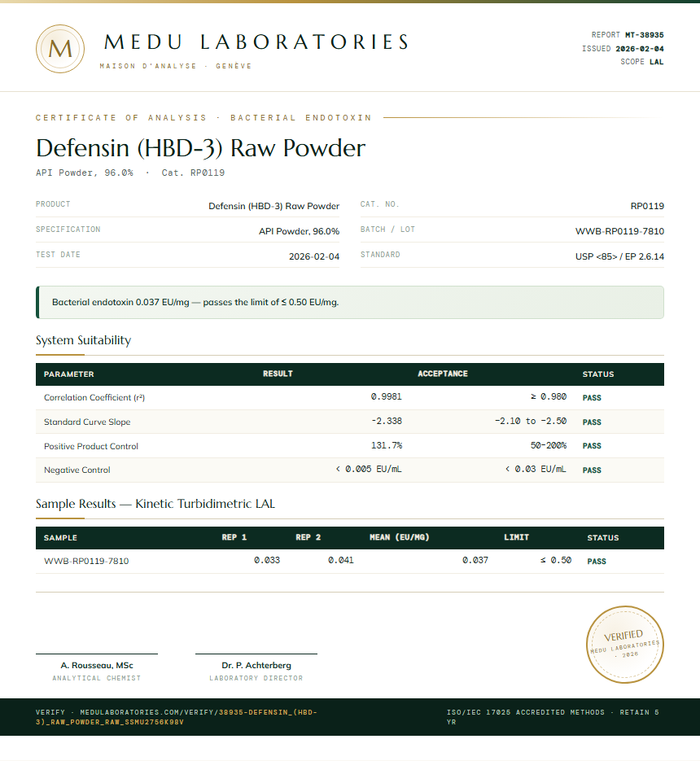
Task: Click the Positive Product Control row label
Action: click(91, 446)
